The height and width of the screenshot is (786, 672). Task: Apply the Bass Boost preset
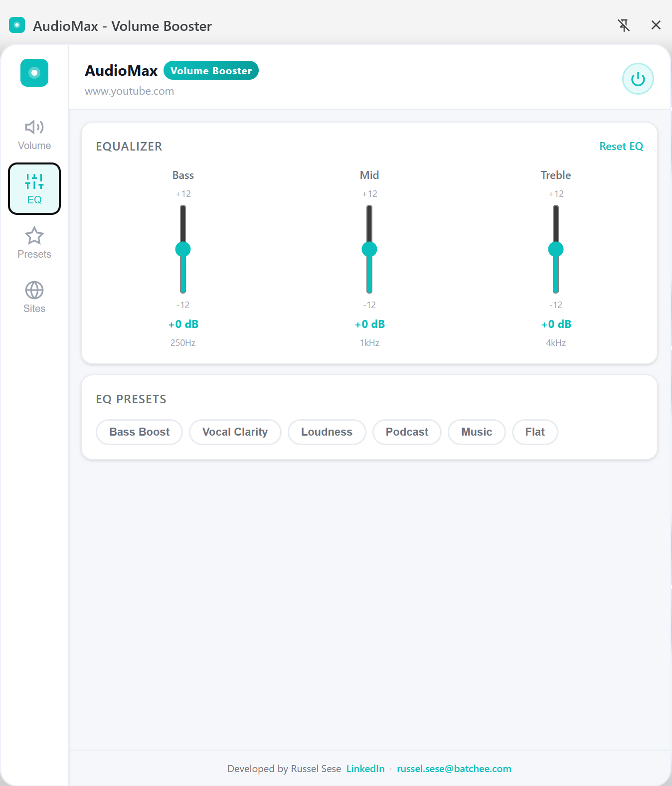point(140,432)
